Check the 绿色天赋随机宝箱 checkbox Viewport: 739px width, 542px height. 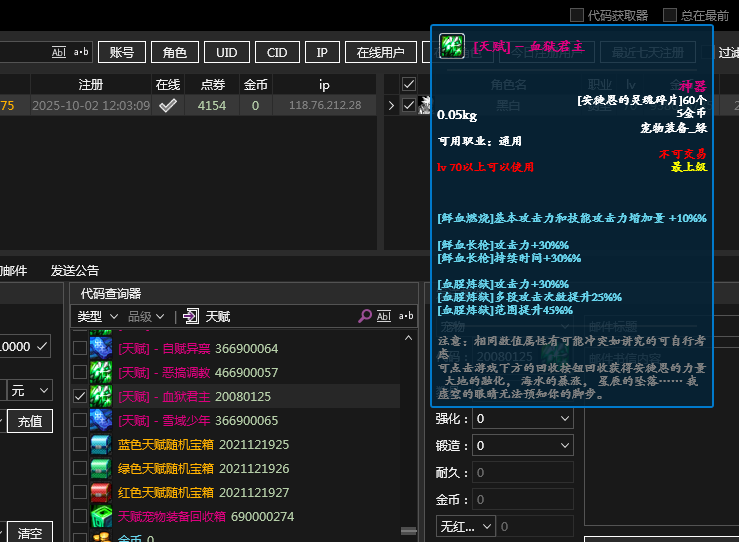[x=80, y=468]
